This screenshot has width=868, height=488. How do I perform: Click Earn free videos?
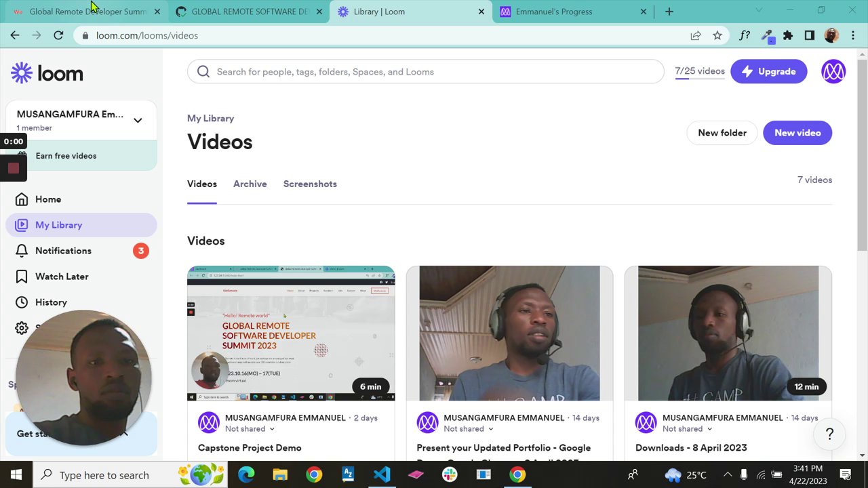(x=81, y=156)
